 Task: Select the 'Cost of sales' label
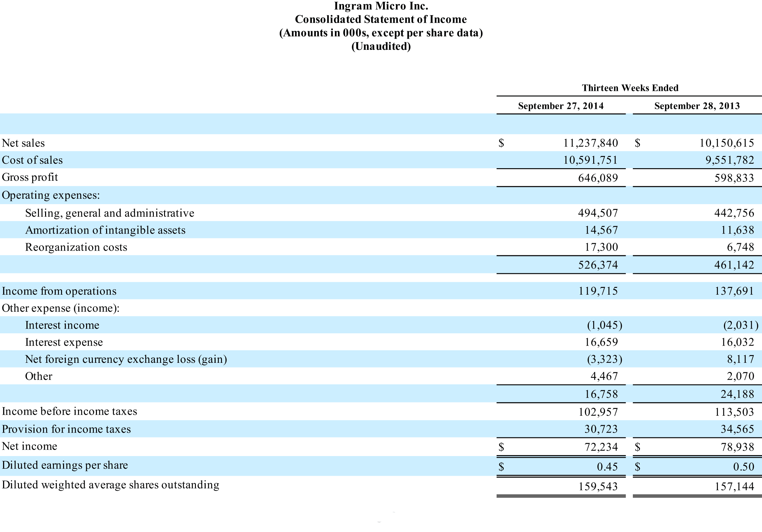pos(32,160)
